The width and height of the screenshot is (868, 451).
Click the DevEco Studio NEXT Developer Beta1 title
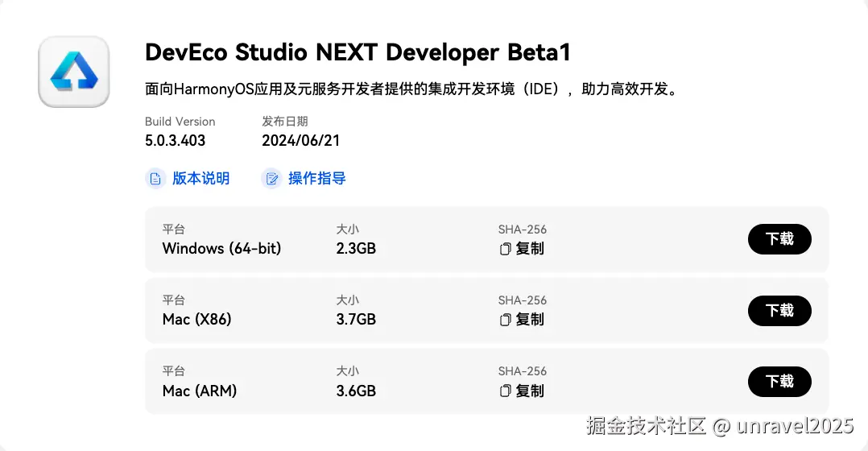coord(358,52)
